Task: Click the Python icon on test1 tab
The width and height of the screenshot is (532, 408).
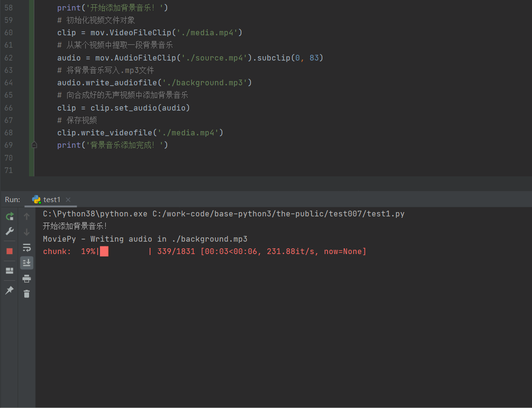Action: (36, 200)
